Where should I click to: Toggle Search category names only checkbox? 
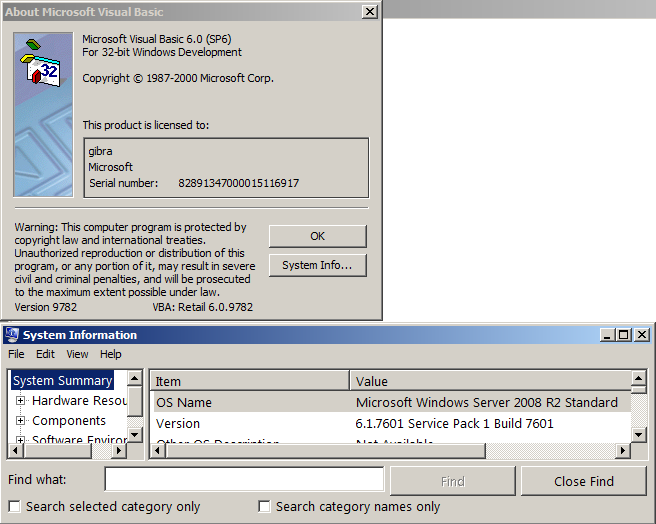[x=264, y=507]
